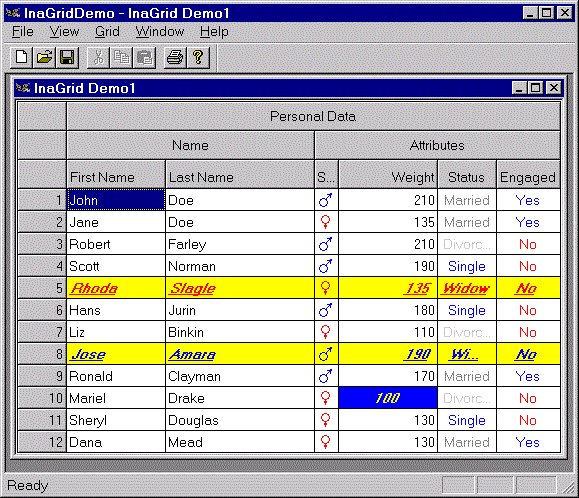Click the male symbol in Ronald's row
The width and height of the screenshot is (579, 498).
[x=325, y=376]
